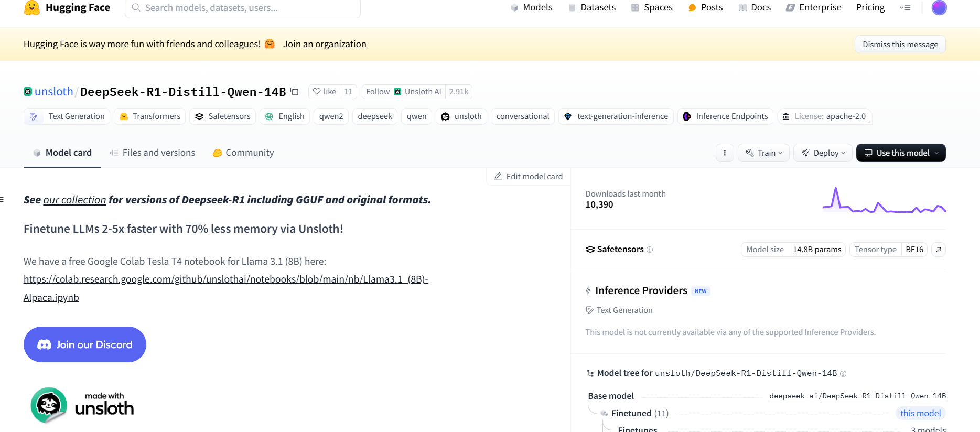Viewport: 980px width, 432px height.
Task: Open the three-dot more options menu
Action: pyautogui.click(x=725, y=153)
